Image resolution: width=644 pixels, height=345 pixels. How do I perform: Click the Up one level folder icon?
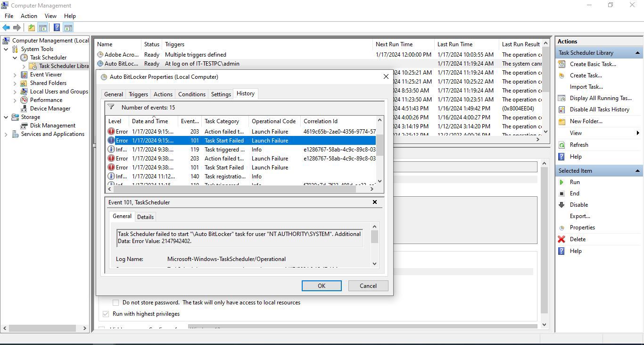coord(31,28)
